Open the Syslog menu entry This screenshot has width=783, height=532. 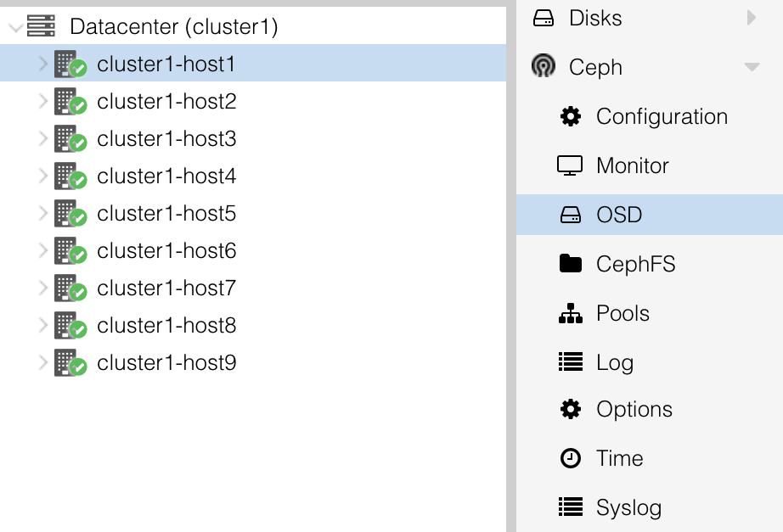[628, 507]
